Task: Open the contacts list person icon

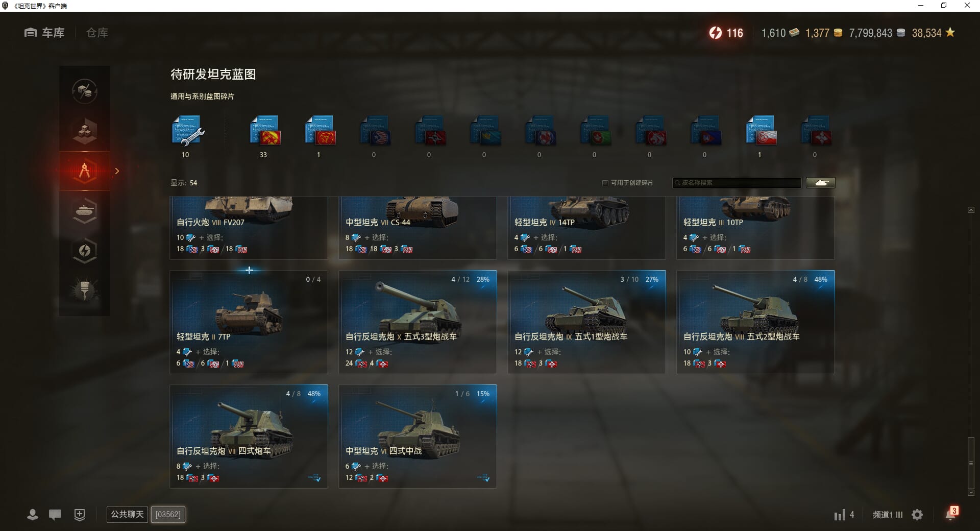Action: 33,515
